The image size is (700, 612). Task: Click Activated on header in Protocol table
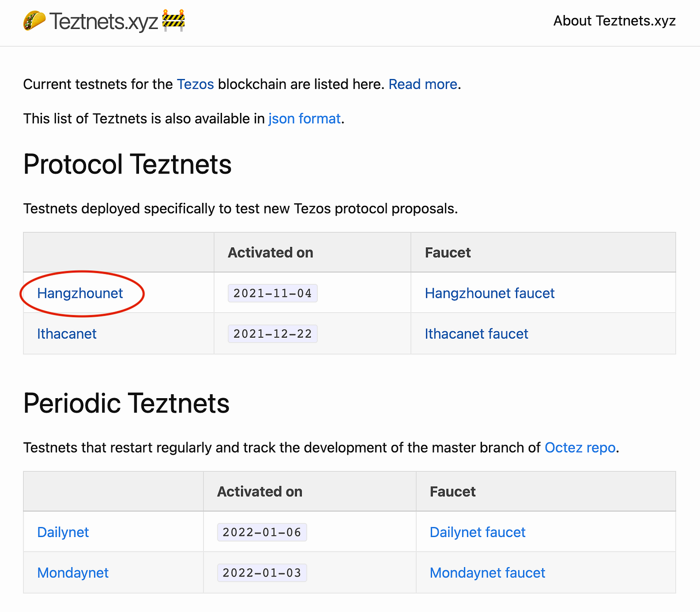[270, 253]
